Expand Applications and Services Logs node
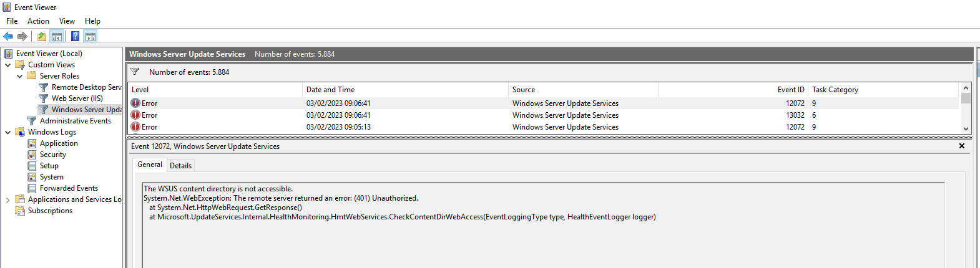 tap(7, 199)
